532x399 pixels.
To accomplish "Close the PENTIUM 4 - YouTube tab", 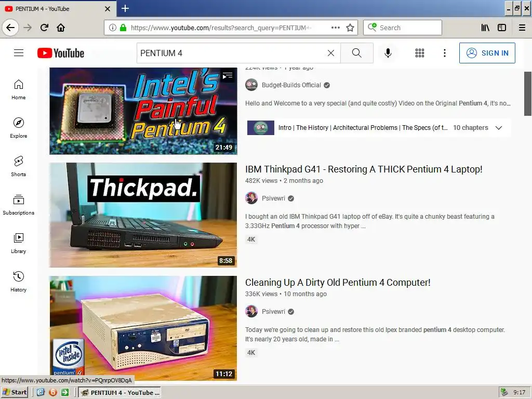I will (x=108, y=9).
